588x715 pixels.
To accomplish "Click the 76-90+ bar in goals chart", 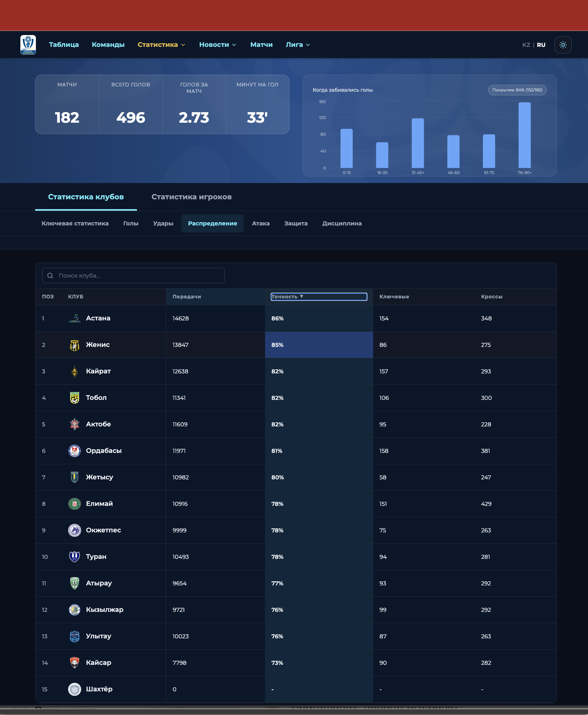I will tap(524, 135).
